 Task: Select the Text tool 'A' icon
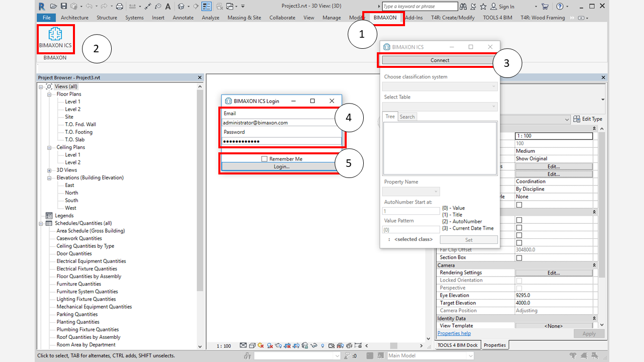point(167,6)
